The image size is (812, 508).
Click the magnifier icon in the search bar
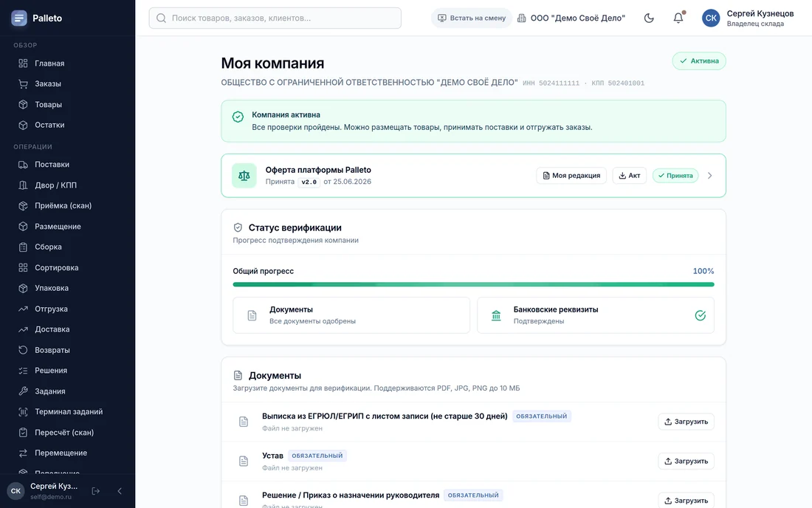click(161, 18)
